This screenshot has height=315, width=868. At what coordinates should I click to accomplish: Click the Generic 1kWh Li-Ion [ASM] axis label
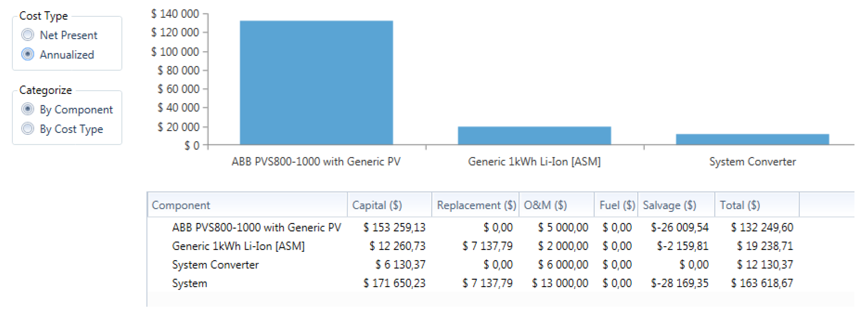pos(534,162)
